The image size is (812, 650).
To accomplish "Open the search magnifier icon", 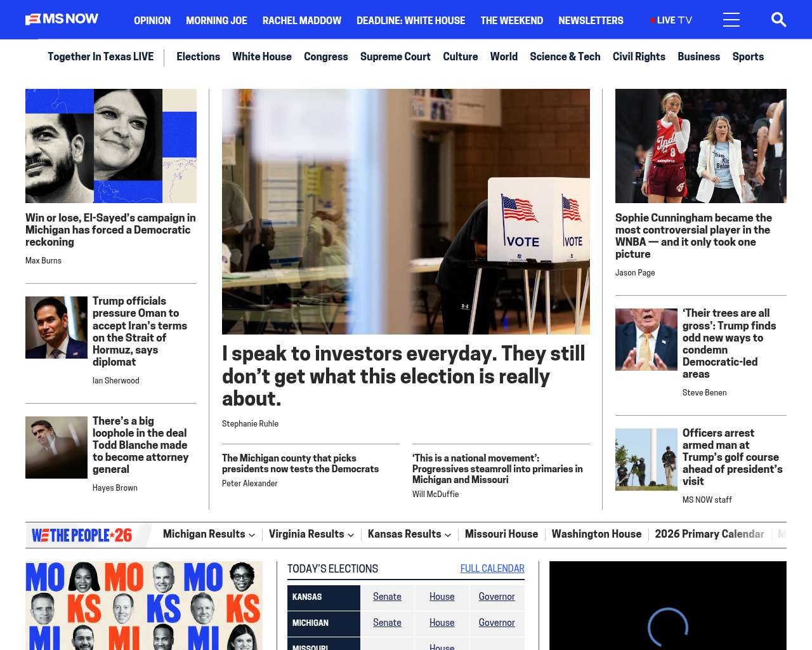I will point(778,20).
